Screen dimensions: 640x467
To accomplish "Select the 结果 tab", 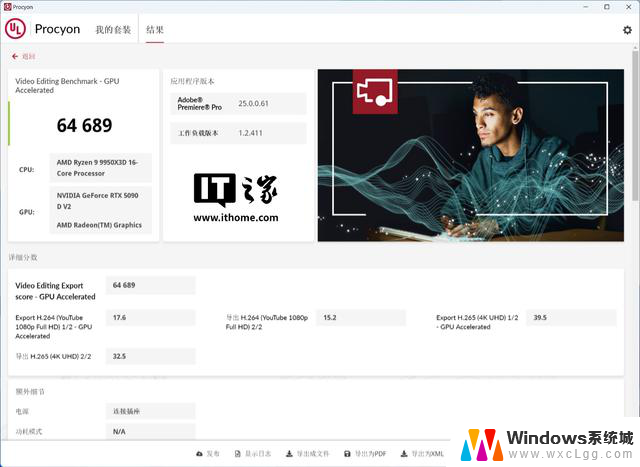I will click(155, 29).
